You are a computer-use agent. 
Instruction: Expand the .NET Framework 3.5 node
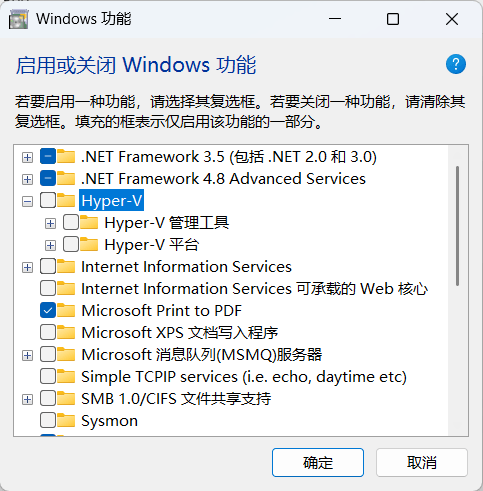27,157
